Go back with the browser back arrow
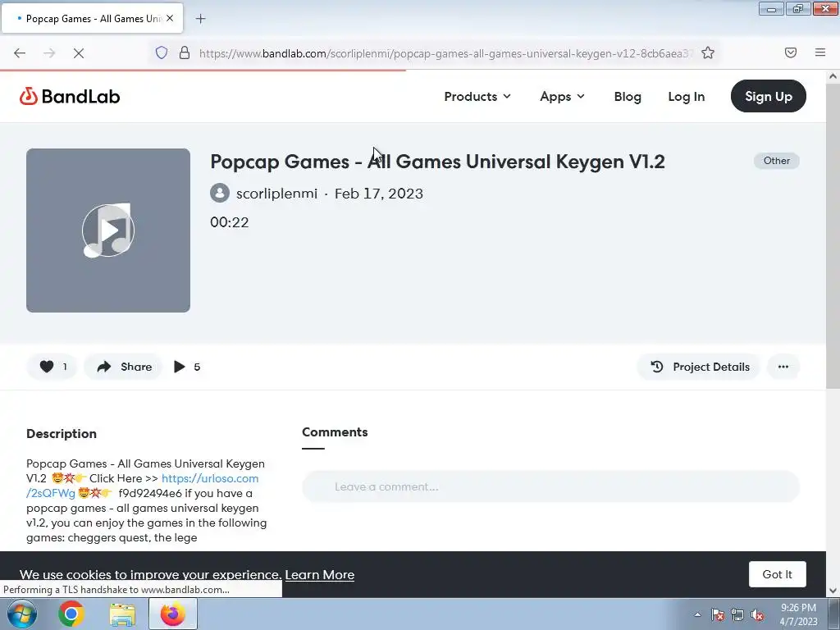Image resolution: width=840 pixels, height=630 pixels. (x=20, y=53)
